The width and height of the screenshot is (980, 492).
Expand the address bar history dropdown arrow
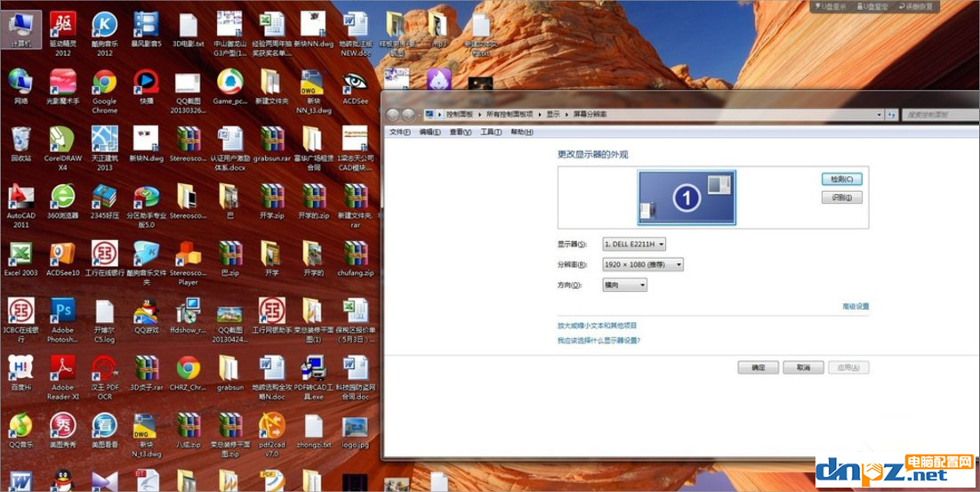pyautogui.click(x=879, y=115)
